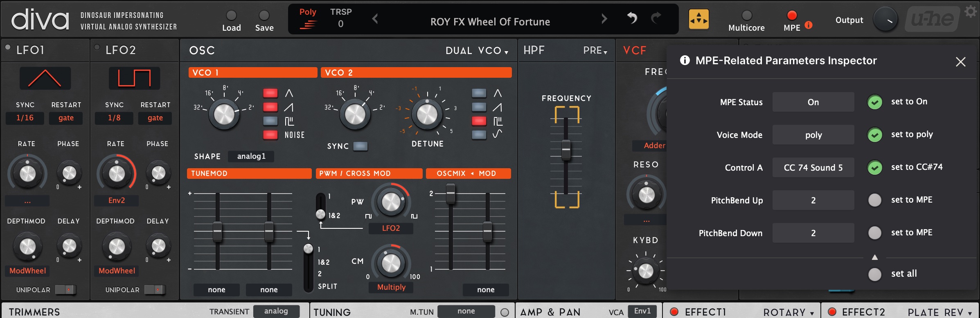Click the Poly voice mode icon
Screen dimensions: 980x318
point(308,19)
